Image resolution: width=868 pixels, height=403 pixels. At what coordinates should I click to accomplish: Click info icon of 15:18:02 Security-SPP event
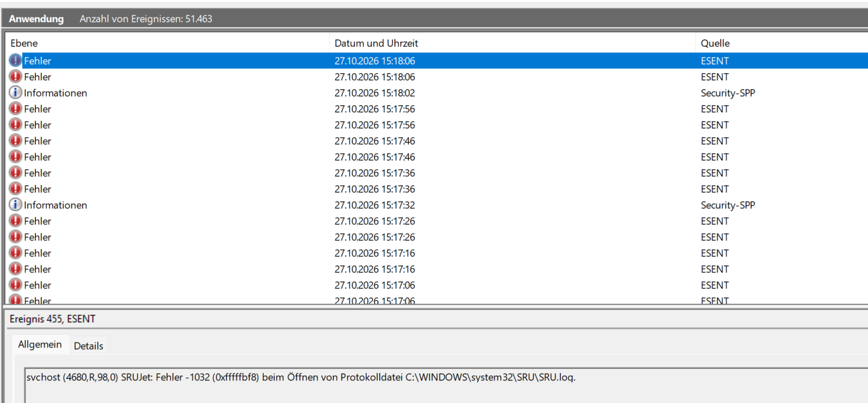tap(16, 93)
